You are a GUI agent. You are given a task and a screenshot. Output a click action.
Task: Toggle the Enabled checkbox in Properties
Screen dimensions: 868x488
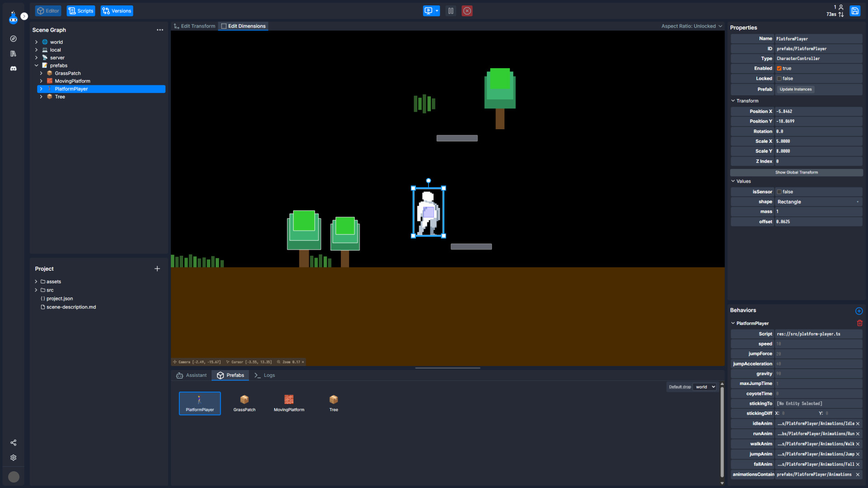coord(780,68)
